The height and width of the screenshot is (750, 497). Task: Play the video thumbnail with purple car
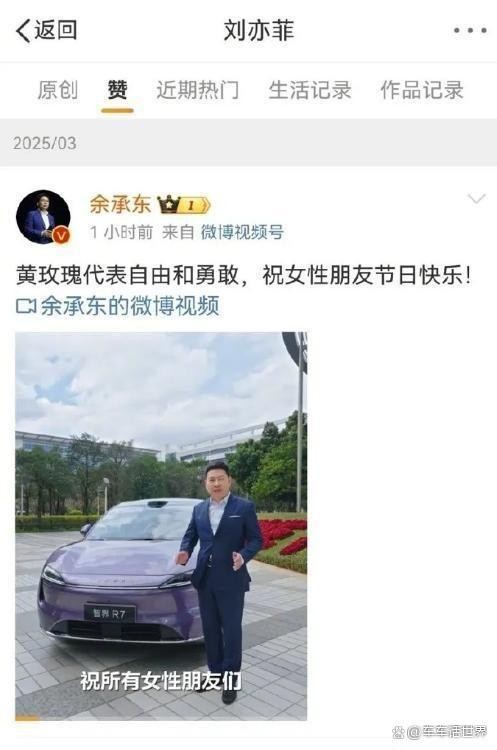click(x=161, y=526)
